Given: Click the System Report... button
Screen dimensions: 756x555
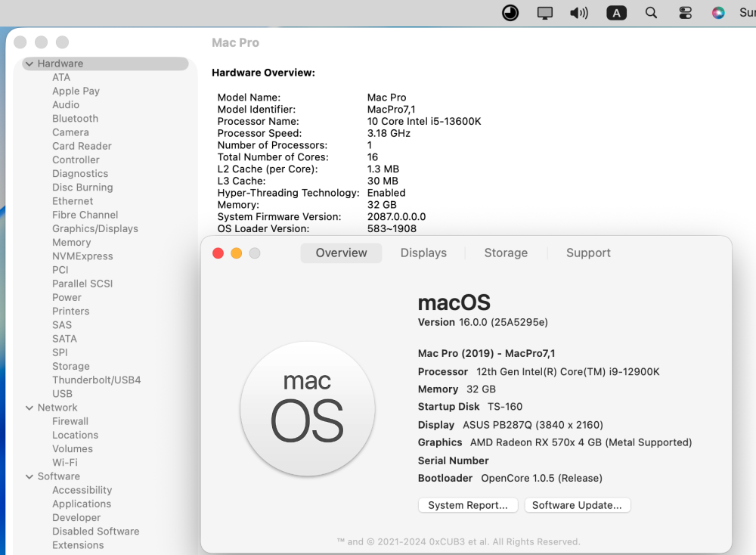Looking at the screenshot, I should pyautogui.click(x=468, y=505).
